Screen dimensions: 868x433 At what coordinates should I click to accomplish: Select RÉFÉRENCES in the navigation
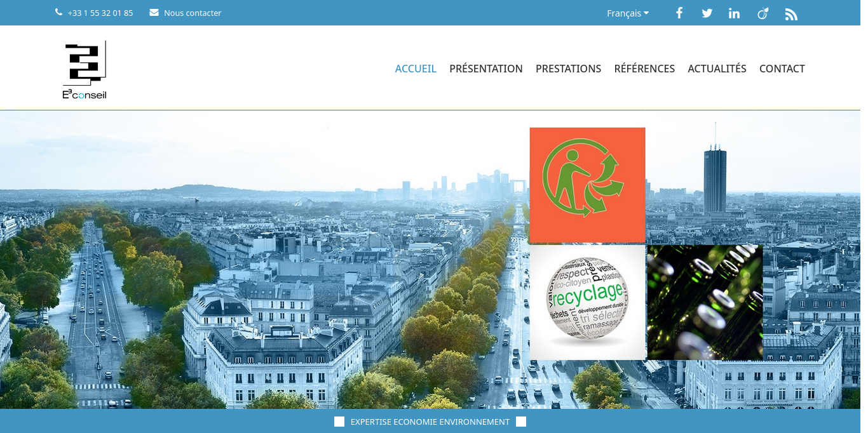644,69
